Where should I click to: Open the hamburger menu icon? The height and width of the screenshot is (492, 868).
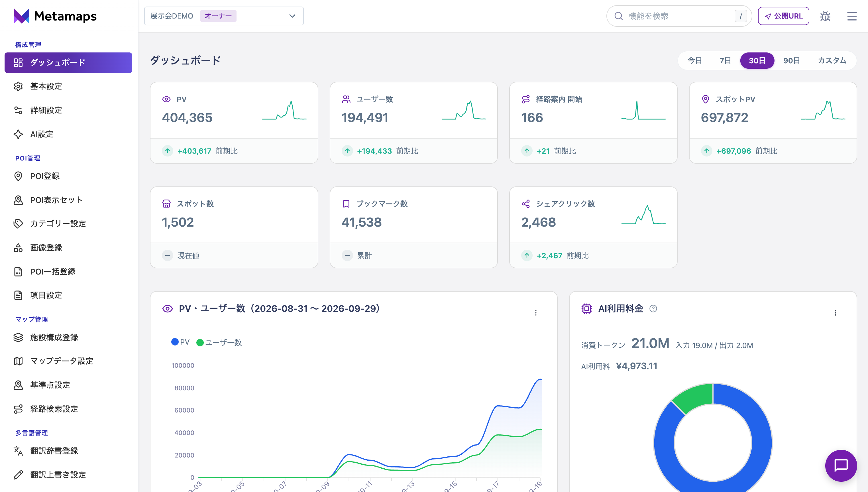852,16
